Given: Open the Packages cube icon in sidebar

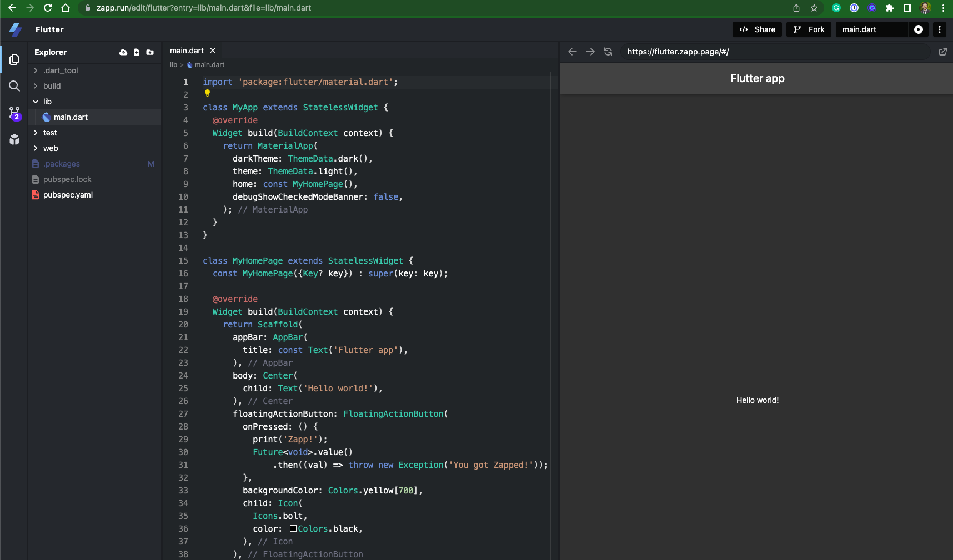Looking at the screenshot, I should click(x=14, y=139).
